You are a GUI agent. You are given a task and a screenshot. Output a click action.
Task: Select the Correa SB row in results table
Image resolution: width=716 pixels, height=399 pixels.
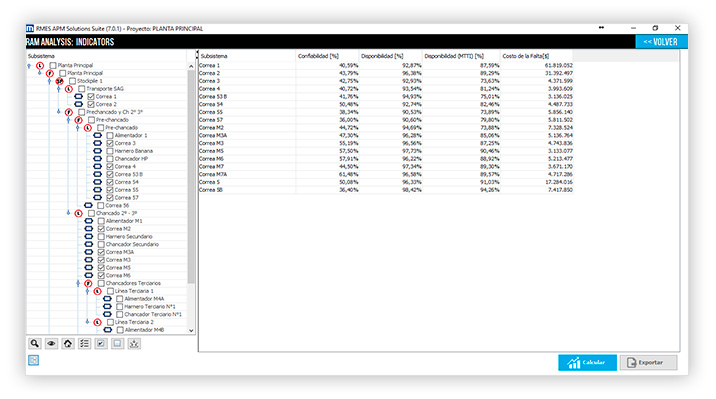[x=386, y=190]
